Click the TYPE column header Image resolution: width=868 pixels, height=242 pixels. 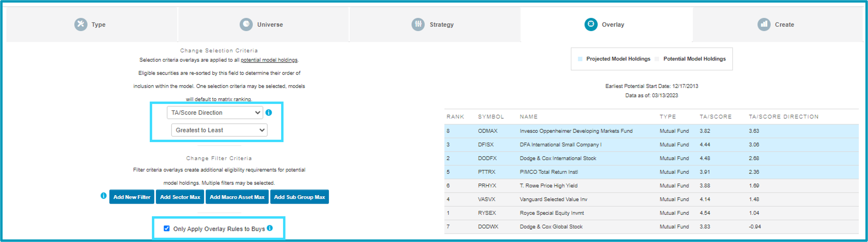point(668,116)
